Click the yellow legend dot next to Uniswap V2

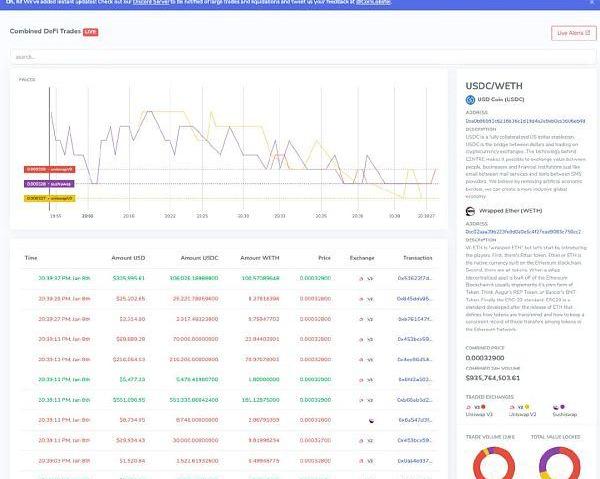[527, 407]
